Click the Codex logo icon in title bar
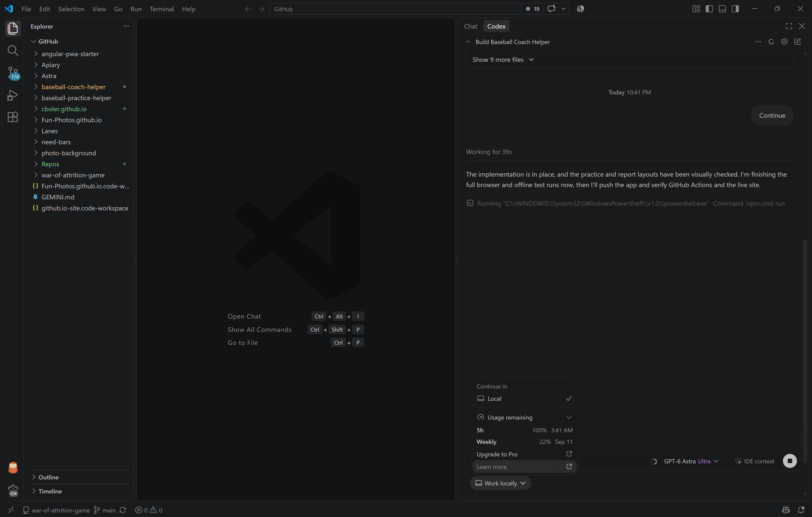The image size is (812, 517). point(580,9)
